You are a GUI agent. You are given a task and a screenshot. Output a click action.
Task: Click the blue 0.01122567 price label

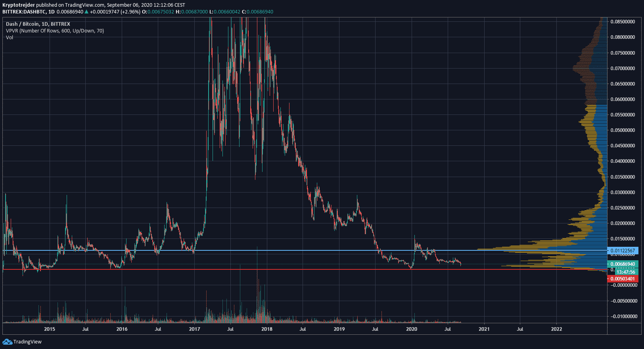pyautogui.click(x=623, y=251)
